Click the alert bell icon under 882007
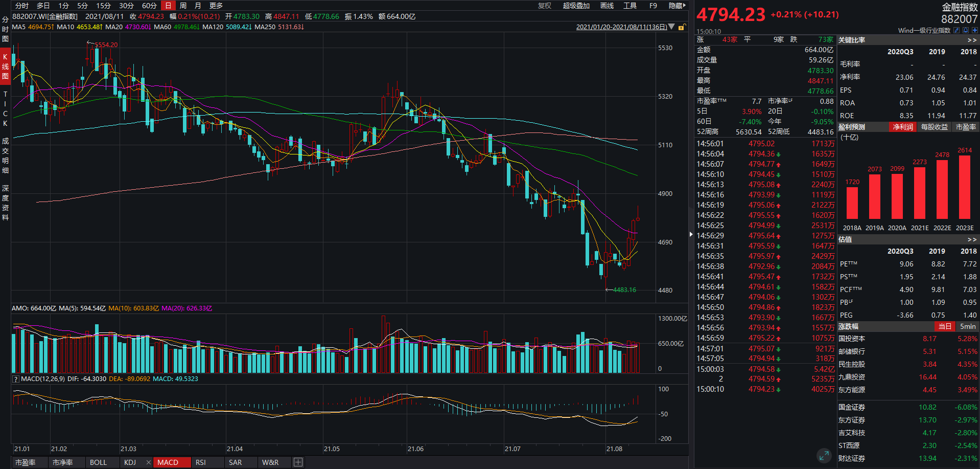 point(966,30)
